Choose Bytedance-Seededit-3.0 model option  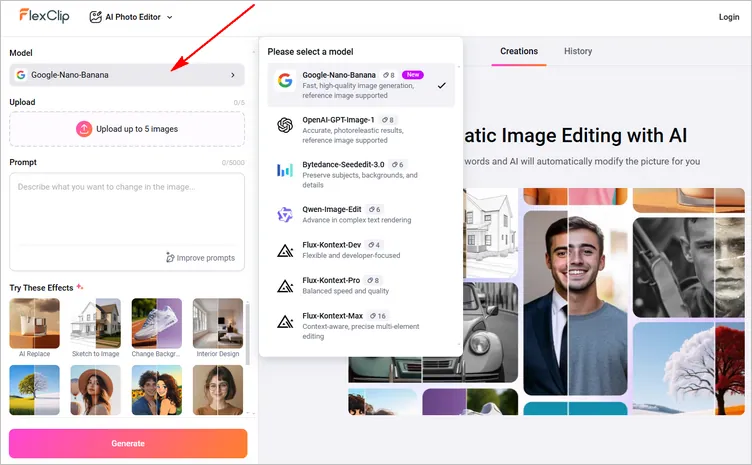(361, 174)
